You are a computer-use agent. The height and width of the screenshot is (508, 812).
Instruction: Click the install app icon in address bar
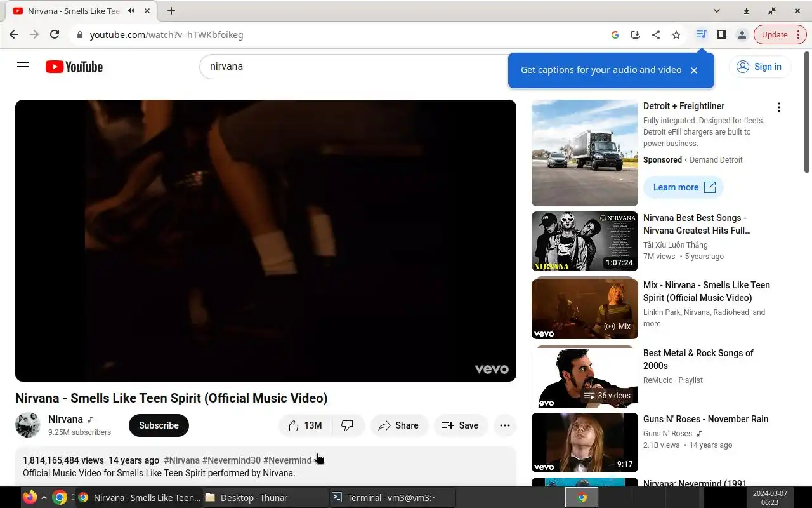(636, 35)
